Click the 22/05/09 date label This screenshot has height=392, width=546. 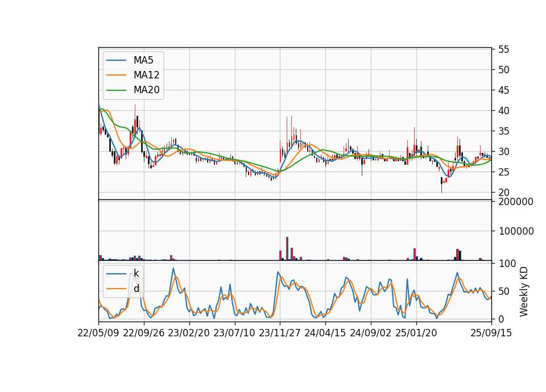click(98, 333)
